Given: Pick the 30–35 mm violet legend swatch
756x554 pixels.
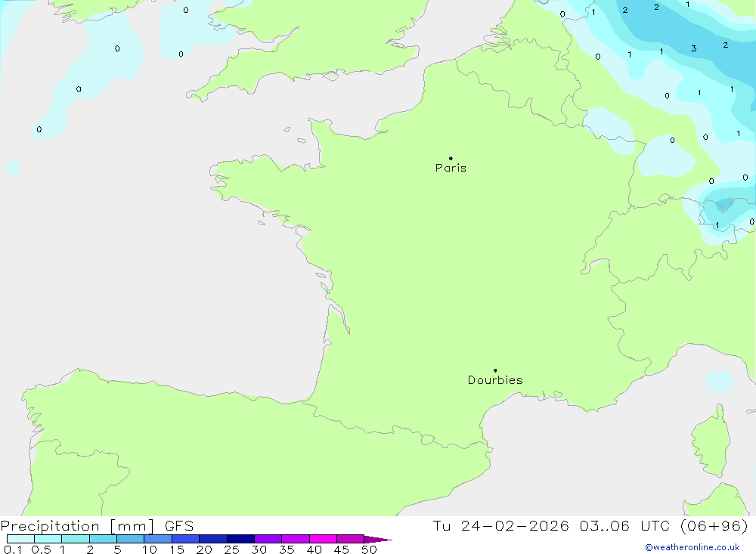Looking at the screenshot, I should (268, 539).
